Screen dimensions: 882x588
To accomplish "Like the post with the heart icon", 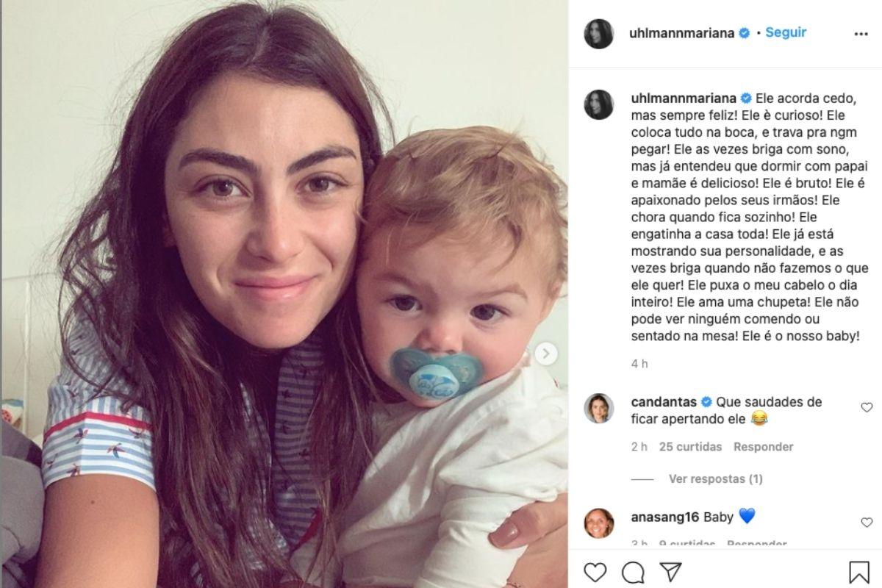I will (595, 572).
